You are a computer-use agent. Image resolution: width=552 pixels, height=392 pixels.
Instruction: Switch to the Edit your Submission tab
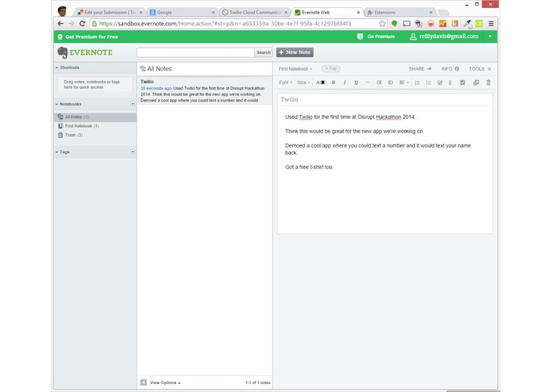point(110,13)
